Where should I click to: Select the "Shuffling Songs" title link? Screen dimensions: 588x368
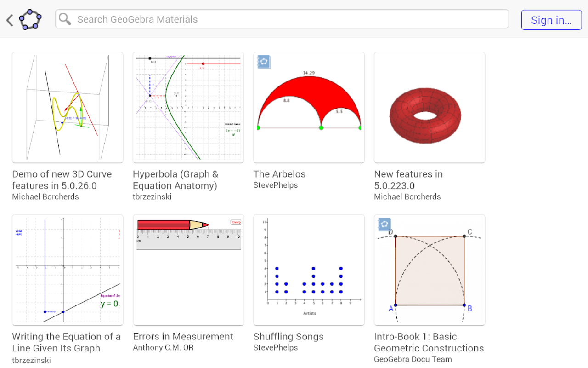[288, 336]
